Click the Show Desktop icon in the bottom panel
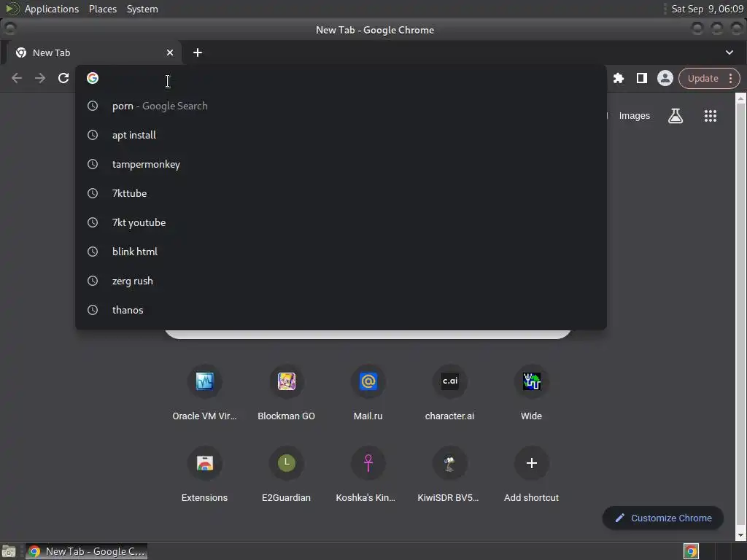 coord(9,551)
